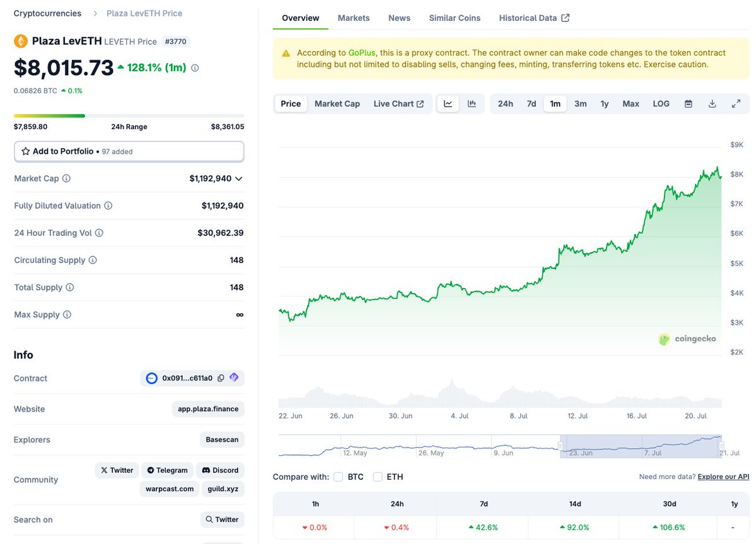Click the Search on Twitter button
The image size is (756, 544).
click(x=223, y=519)
